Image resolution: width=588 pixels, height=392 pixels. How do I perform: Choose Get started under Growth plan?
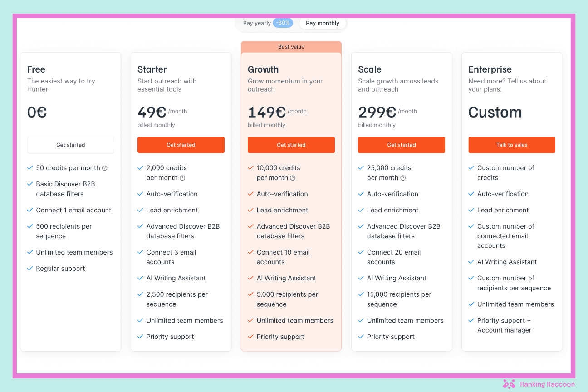(291, 145)
